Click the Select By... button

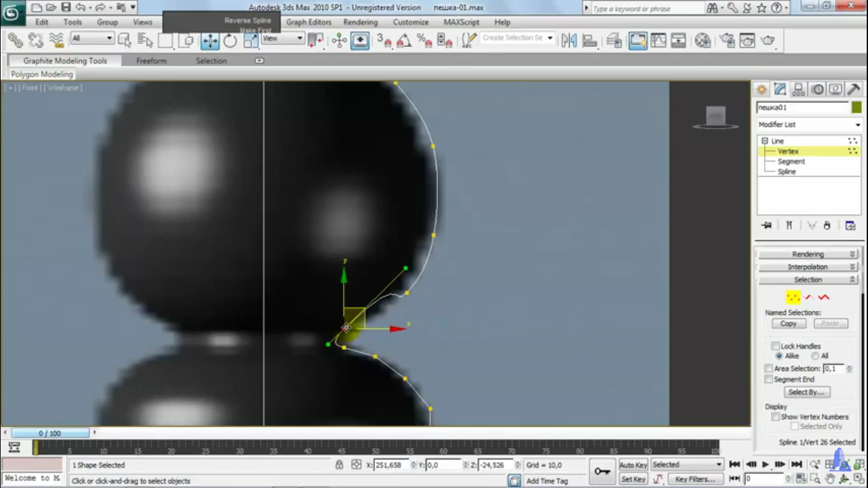click(x=806, y=392)
